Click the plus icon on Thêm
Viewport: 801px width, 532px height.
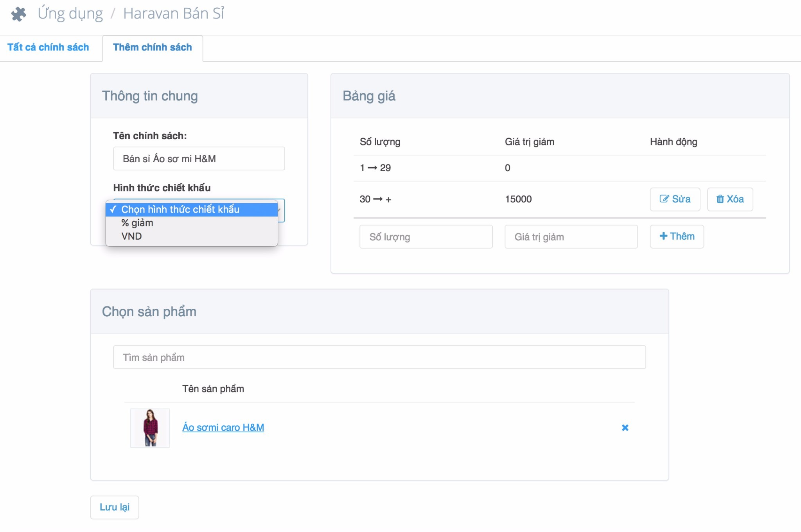[663, 236]
